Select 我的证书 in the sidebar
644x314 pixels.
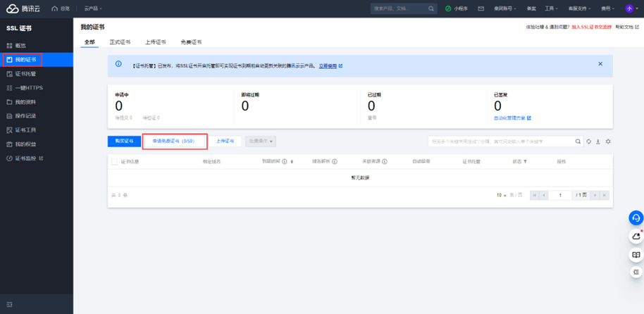[x=37, y=60]
